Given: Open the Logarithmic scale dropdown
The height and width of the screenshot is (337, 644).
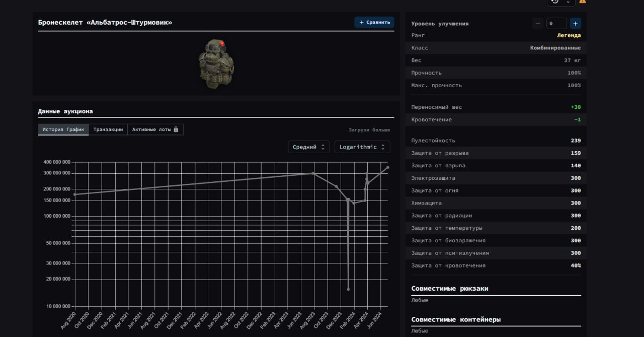Looking at the screenshot, I should (362, 147).
